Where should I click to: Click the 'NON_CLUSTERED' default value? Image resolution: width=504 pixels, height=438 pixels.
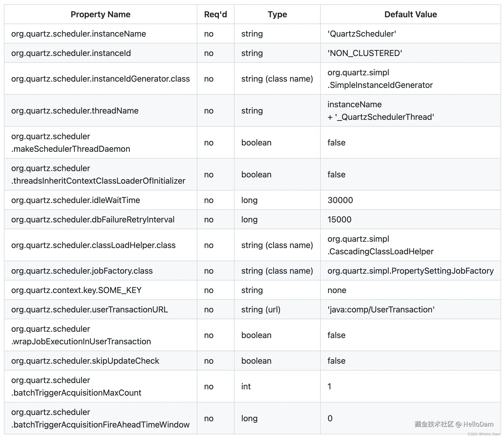pyautogui.click(x=365, y=53)
